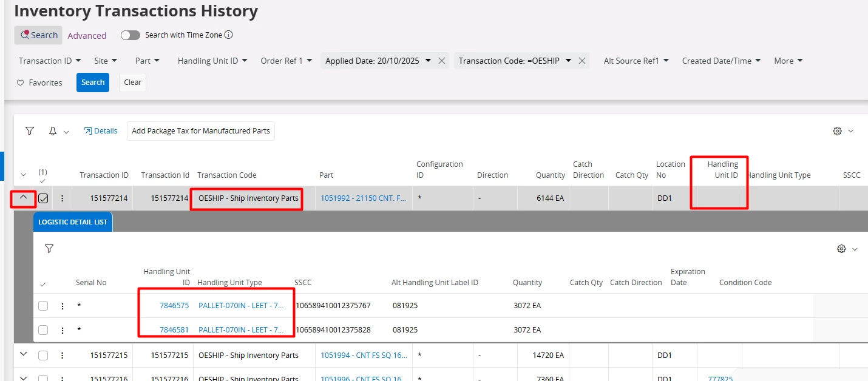Expand row 151577215 with the down chevron
The image size is (868, 381).
[x=24, y=355]
